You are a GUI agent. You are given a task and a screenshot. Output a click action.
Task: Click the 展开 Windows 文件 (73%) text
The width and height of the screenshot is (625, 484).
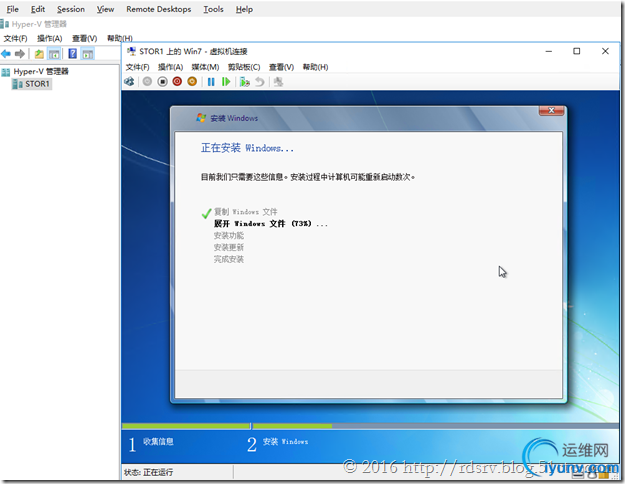(271, 224)
